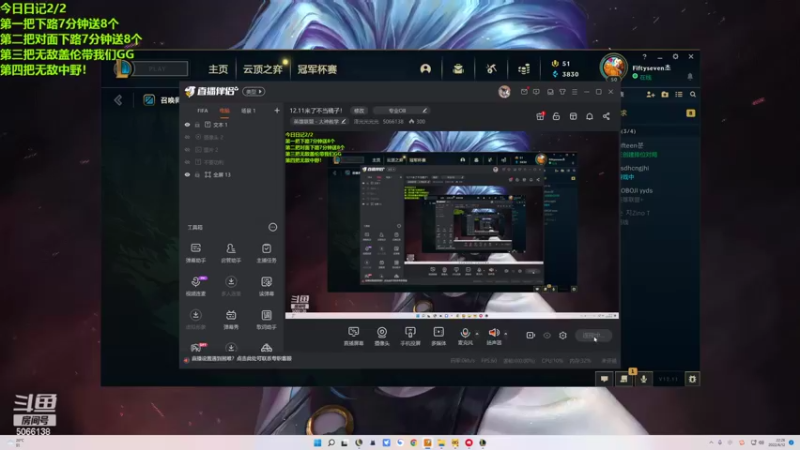Viewport: 800px width, 450px height.
Task: Click the share icon in streaming app
Action: pos(606,116)
